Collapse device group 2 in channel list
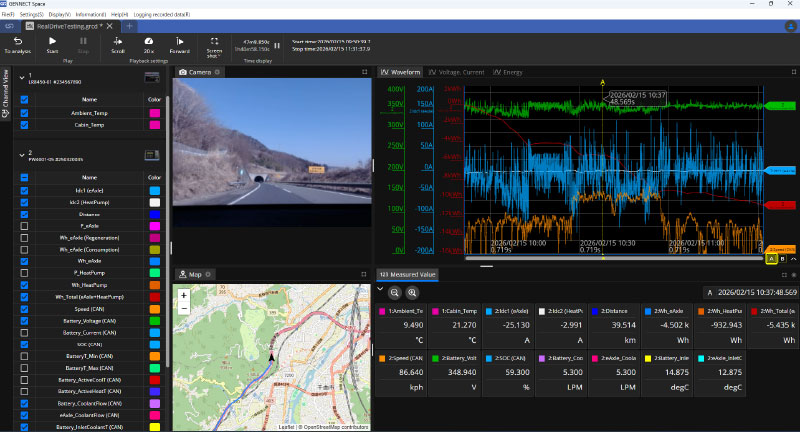800x432 pixels. click(x=22, y=154)
